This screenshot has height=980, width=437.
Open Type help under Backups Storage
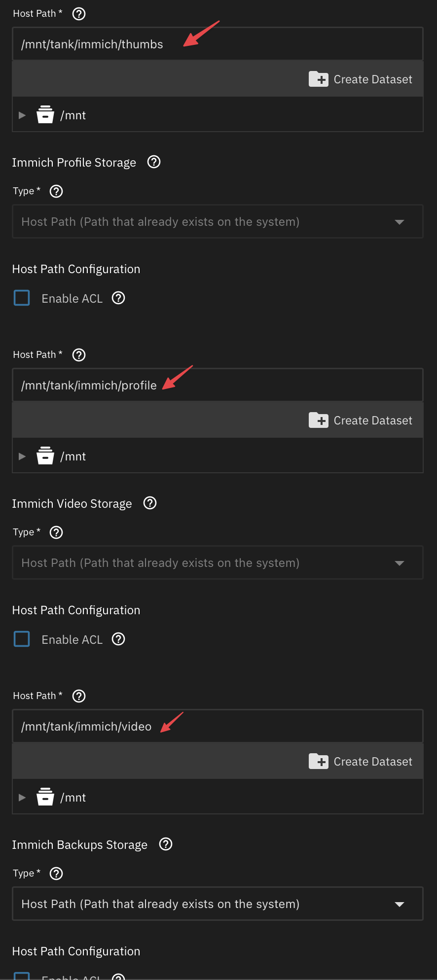[x=57, y=874]
